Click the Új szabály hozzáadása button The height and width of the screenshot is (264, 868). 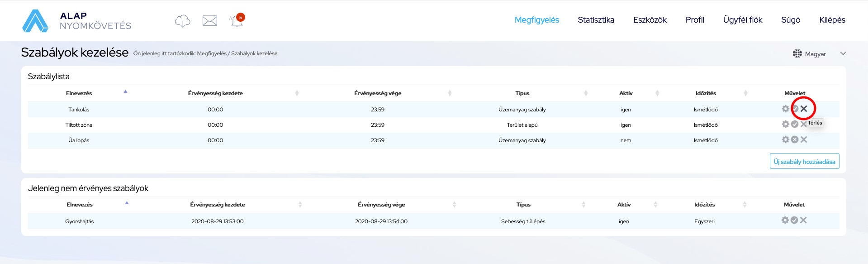(x=804, y=161)
